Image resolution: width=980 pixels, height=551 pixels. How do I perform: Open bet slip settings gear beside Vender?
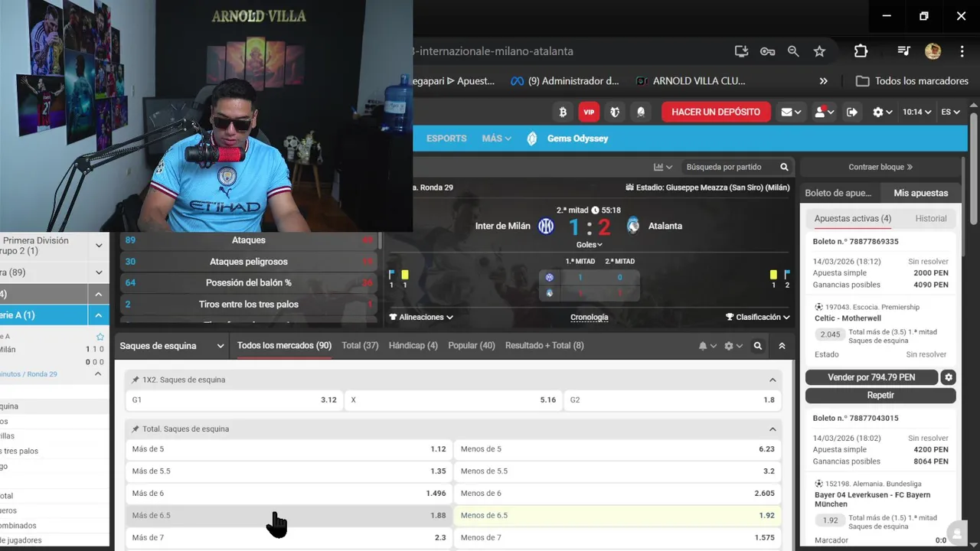tap(949, 377)
